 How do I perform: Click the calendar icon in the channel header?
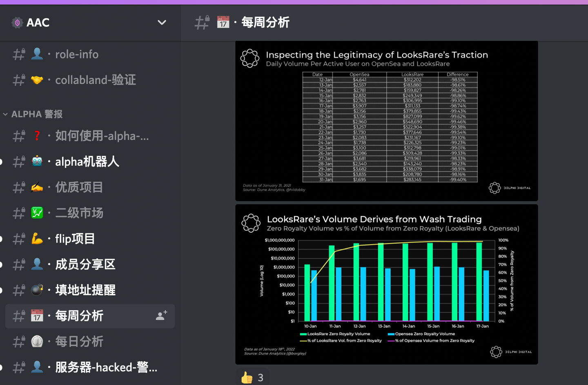[223, 22]
